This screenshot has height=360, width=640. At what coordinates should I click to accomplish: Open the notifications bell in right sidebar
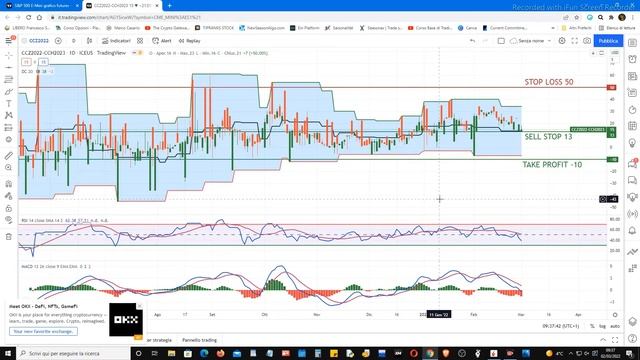(632, 231)
